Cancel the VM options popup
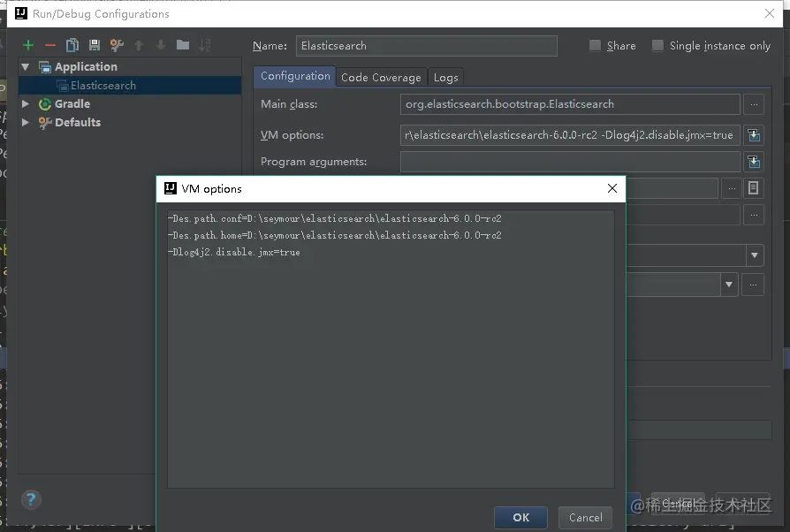 pyautogui.click(x=586, y=517)
